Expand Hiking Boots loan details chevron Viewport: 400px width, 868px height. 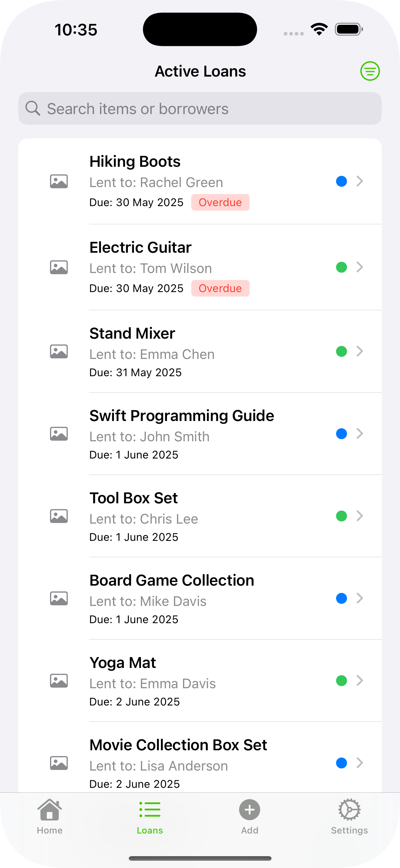(x=359, y=181)
